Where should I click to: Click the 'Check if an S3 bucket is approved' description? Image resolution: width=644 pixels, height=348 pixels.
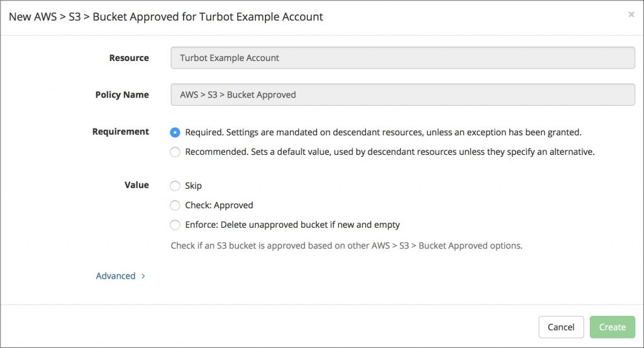347,245
